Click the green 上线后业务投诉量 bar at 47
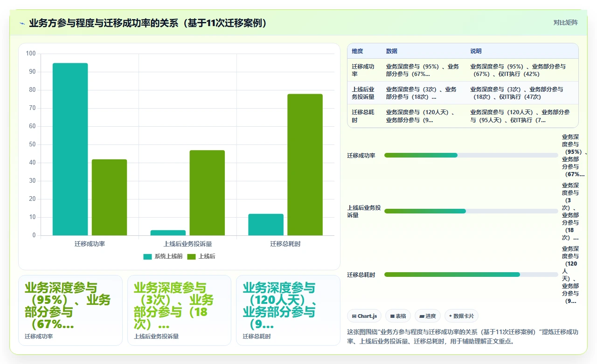The height and width of the screenshot is (364, 597). point(207,193)
